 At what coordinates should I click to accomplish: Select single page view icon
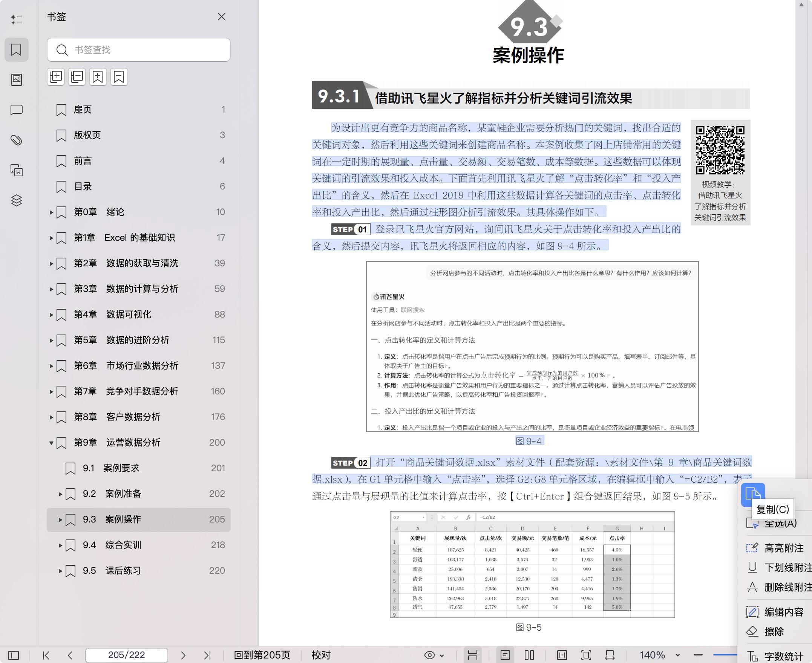coord(505,655)
